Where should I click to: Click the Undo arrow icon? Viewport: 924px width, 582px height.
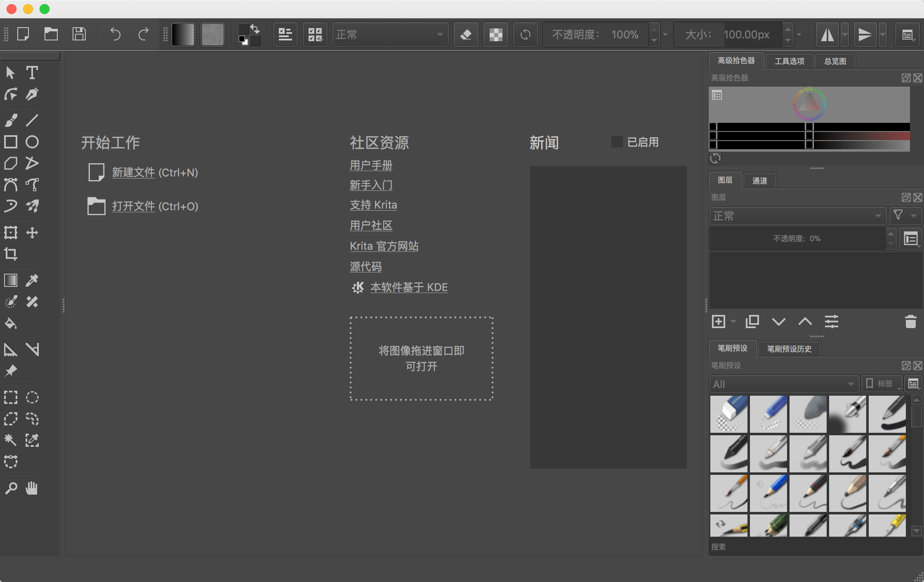115,34
